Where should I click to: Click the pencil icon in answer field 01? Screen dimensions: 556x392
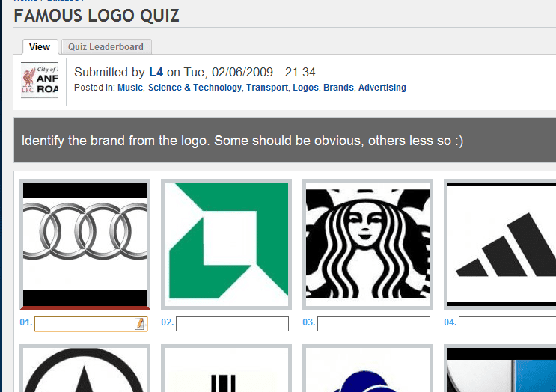click(x=140, y=324)
